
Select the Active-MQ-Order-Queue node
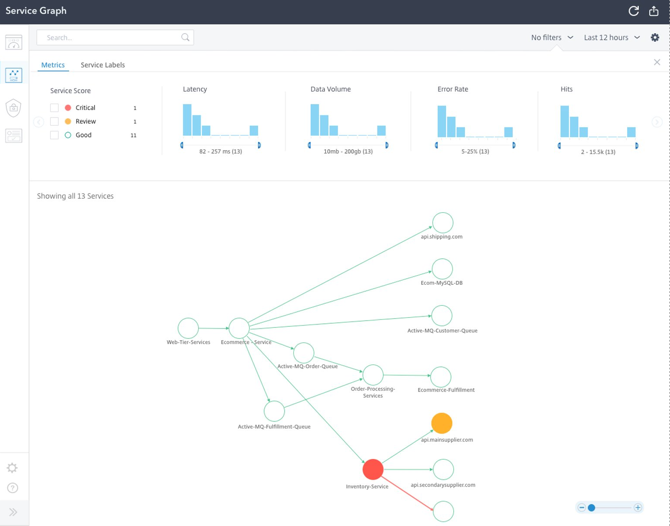click(x=304, y=353)
